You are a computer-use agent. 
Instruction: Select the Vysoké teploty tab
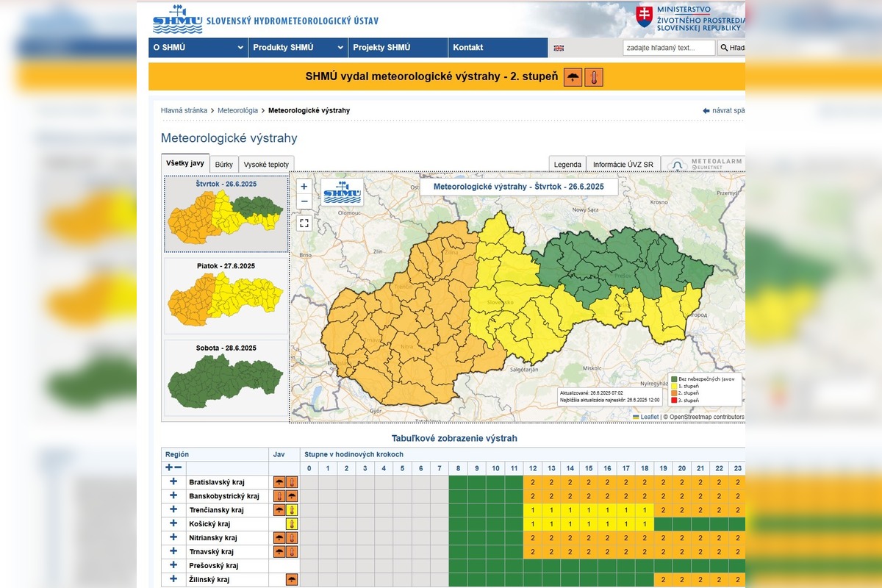coord(267,164)
